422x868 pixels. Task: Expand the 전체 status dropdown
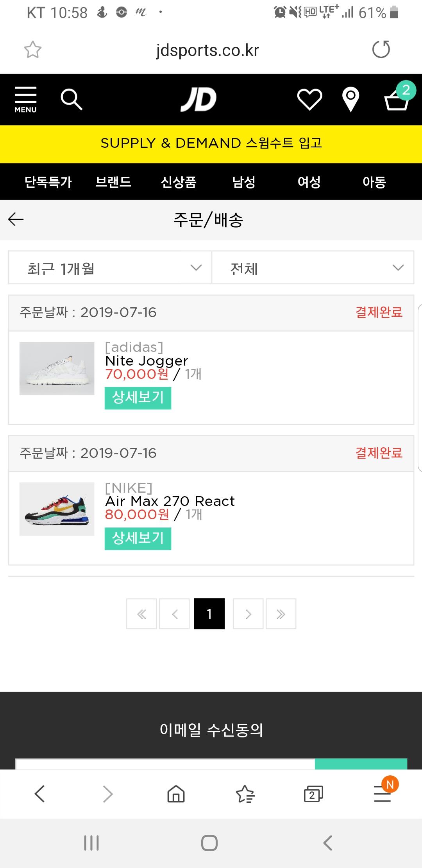(313, 268)
